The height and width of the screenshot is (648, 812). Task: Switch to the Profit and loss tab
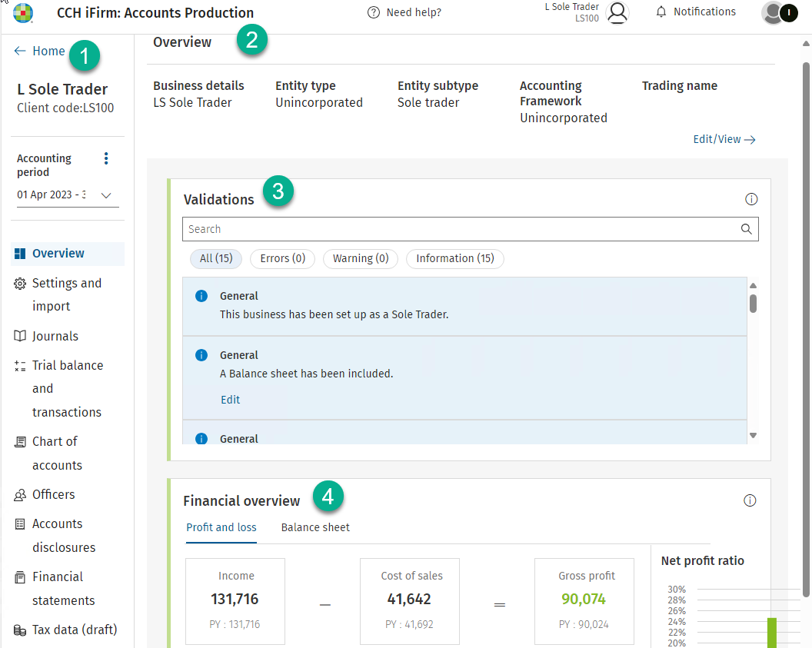[x=221, y=527]
